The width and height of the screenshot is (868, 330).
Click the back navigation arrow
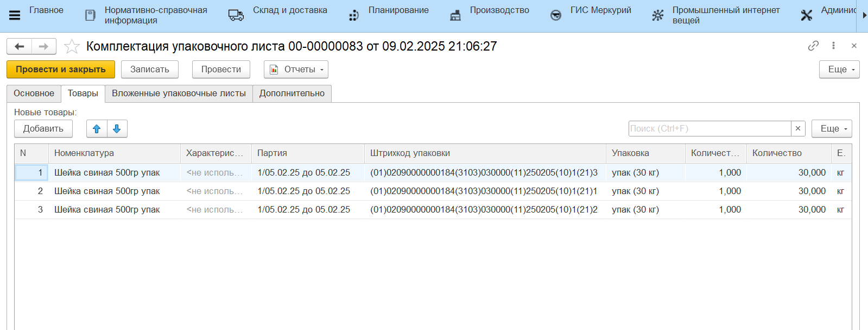tap(20, 47)
